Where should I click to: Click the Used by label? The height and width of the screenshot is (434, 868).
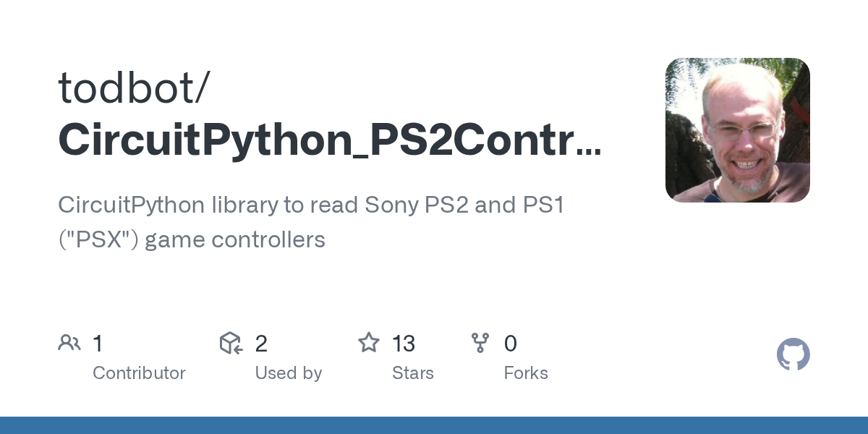(288, 373)
